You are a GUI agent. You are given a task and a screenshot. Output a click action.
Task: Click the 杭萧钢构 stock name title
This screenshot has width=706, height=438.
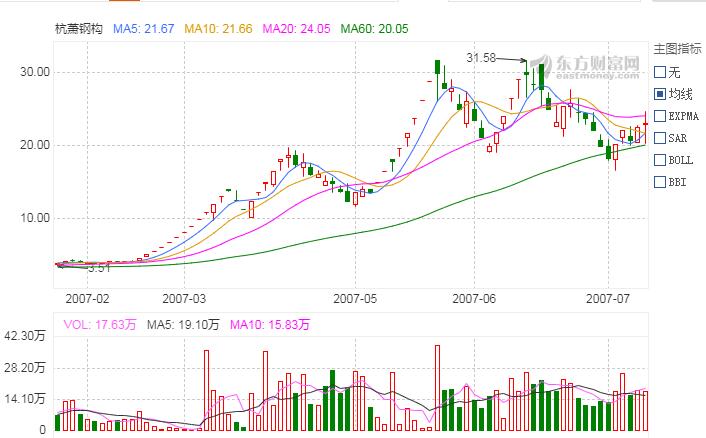79,29
